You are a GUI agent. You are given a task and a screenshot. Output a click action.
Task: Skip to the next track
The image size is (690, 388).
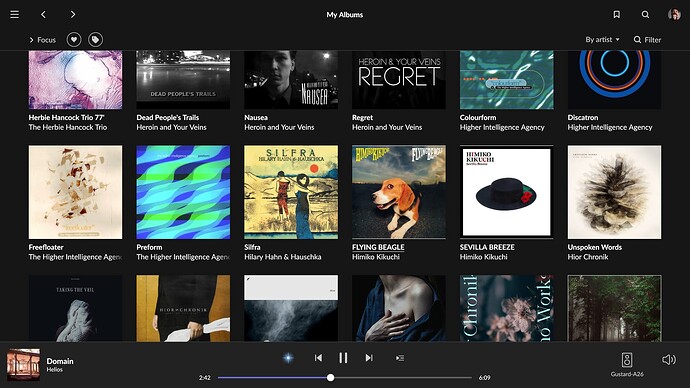(369, 358)
